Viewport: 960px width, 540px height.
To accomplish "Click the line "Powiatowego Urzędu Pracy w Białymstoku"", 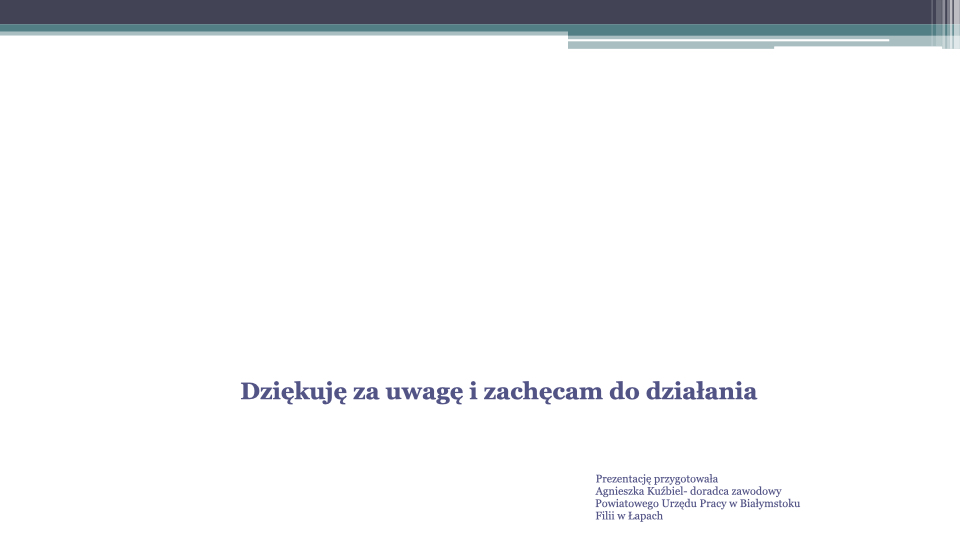I will [697, 503].
